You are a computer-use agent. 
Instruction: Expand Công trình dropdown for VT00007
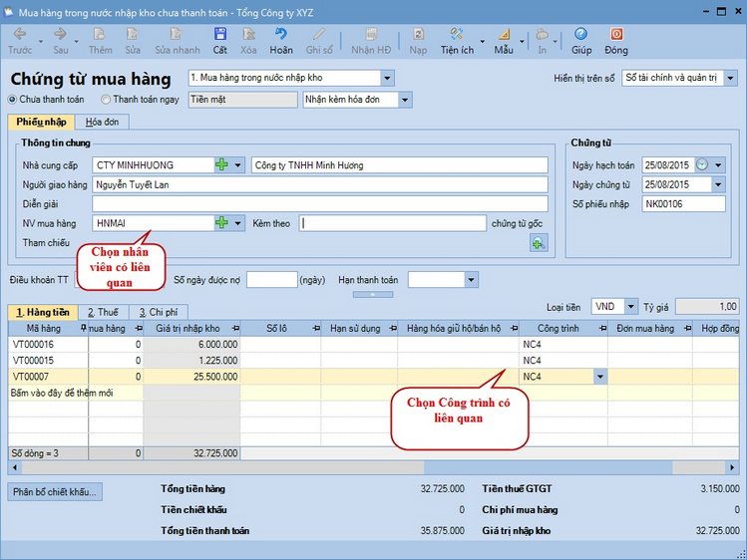click(x=600, y=377)
